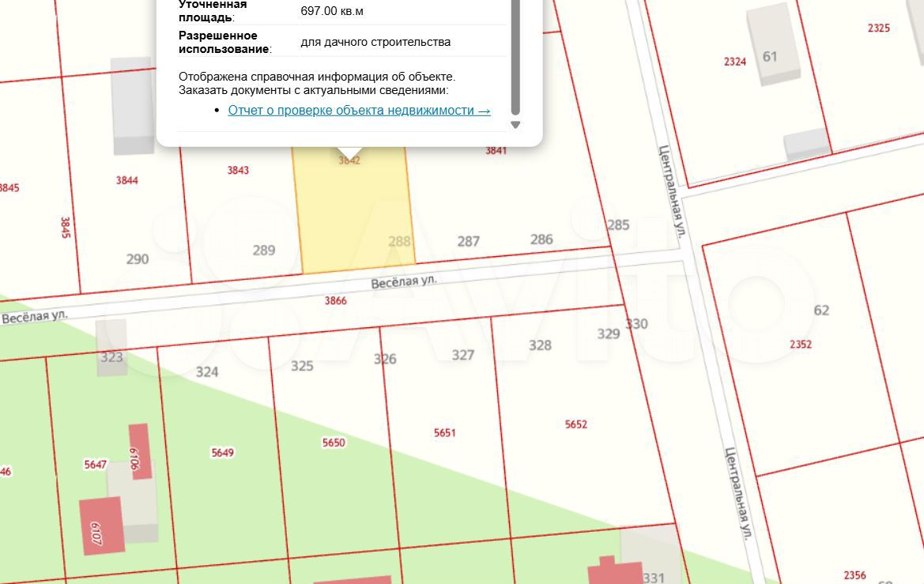Click the popup scrollbar down arrow
The image size is (924, 584).
point(515,125)
